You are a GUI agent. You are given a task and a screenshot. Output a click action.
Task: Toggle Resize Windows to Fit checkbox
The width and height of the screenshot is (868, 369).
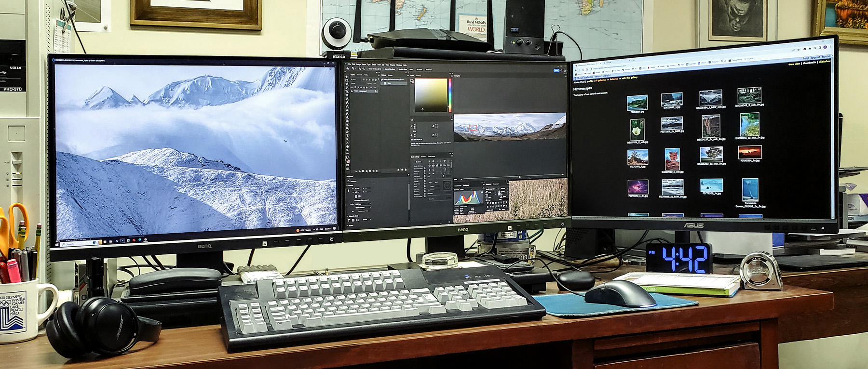[367, 69]
